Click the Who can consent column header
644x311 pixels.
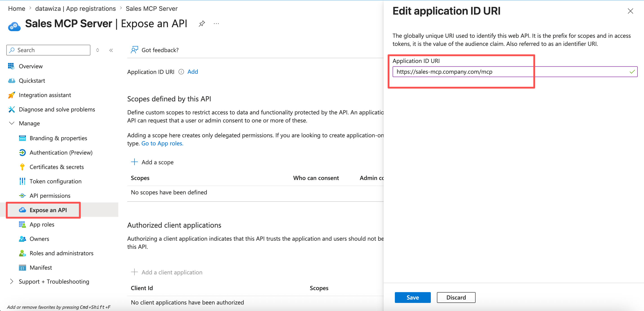316,178
